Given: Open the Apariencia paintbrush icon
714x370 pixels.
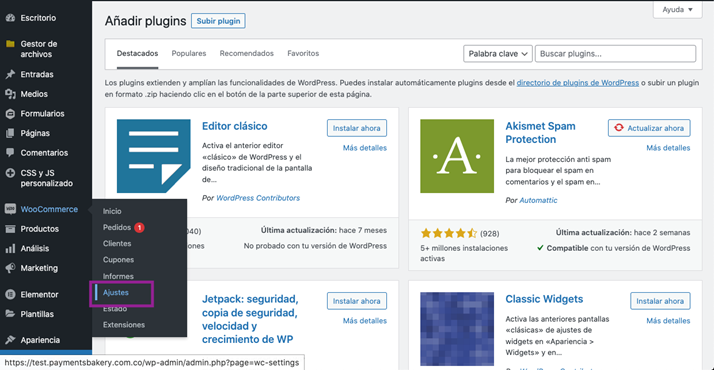Looking at the screenshot, I should point(10,340).
